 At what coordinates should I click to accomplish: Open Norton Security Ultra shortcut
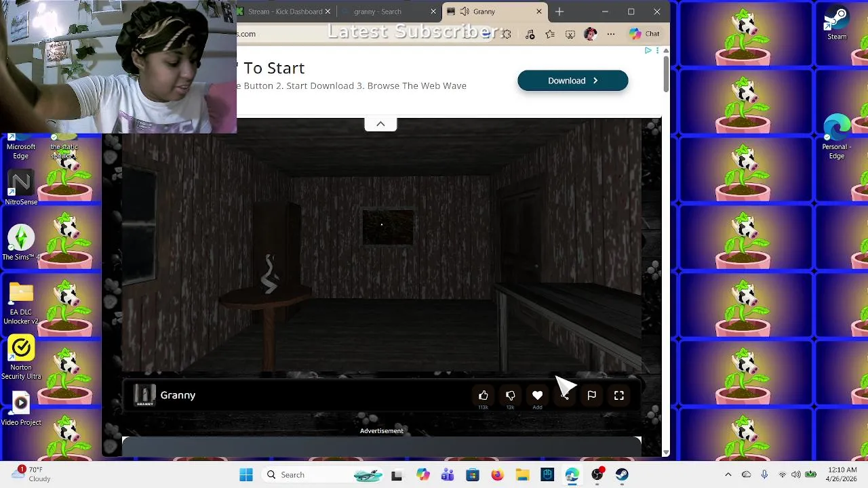[x=21, y=358]
